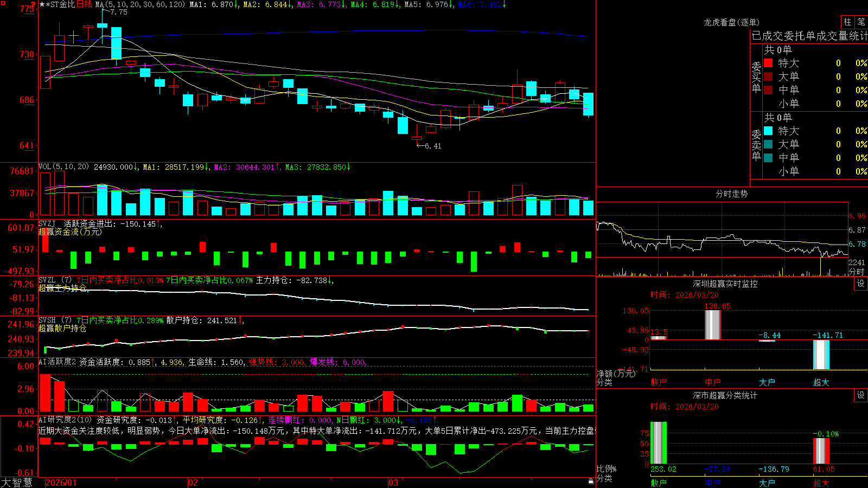
Task: Click the 平均研究度: -0.126 value
Action: click(x=222, y=420)
